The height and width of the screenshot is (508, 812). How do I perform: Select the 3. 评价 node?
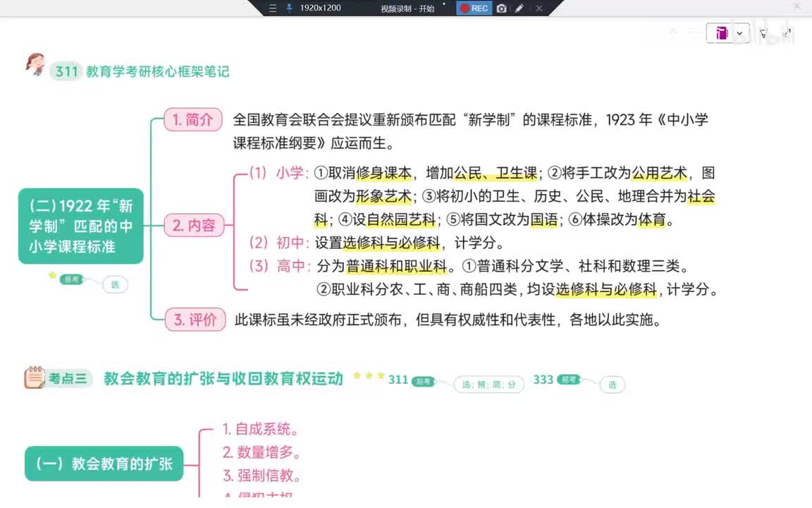click(x=195, y=320)
